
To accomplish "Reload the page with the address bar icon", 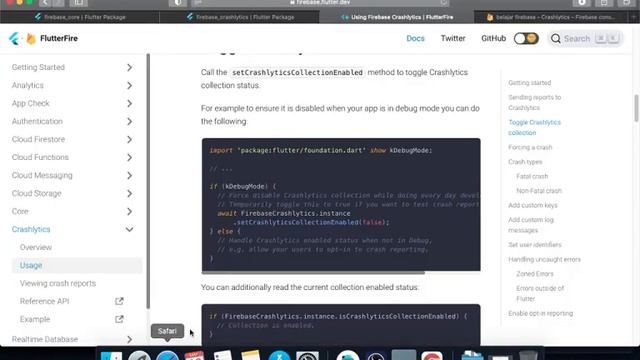I will click(443, 2).
